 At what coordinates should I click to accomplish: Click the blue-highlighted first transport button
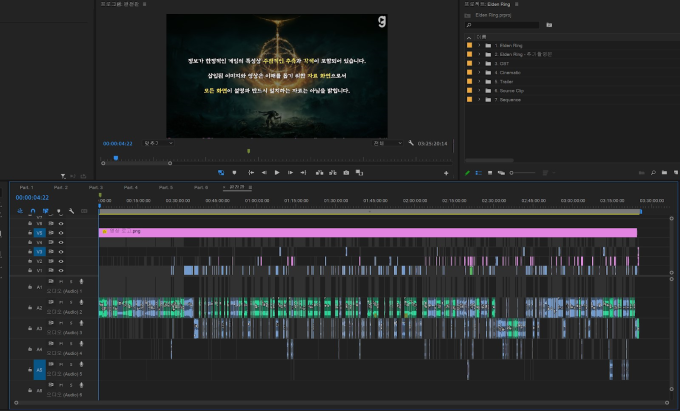(221, 173)
